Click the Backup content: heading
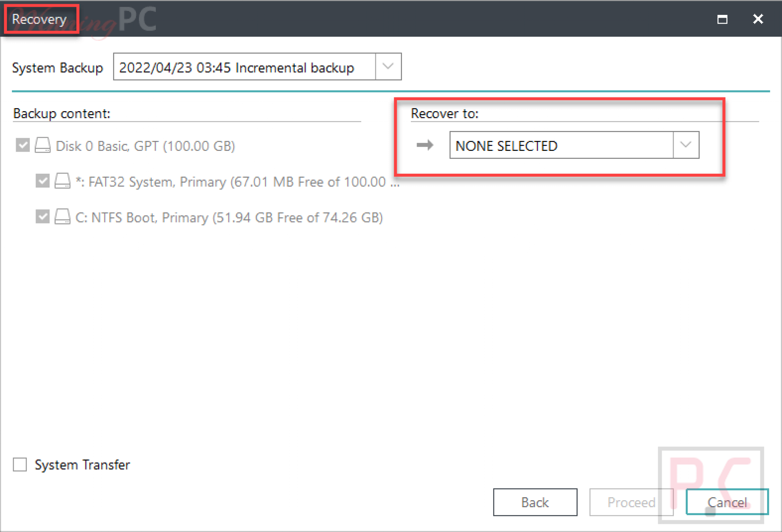The image size is (782, 532). (61, 113)
